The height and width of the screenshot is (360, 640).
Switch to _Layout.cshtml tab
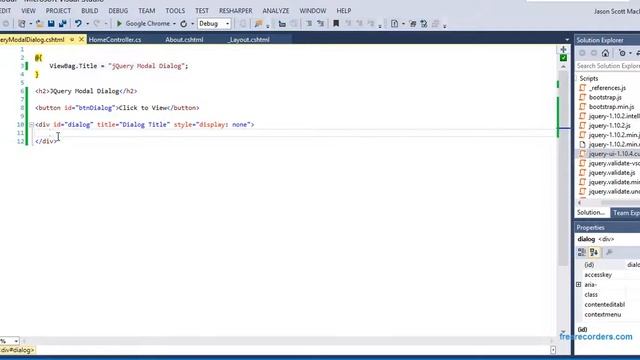(x=249, y=40)
